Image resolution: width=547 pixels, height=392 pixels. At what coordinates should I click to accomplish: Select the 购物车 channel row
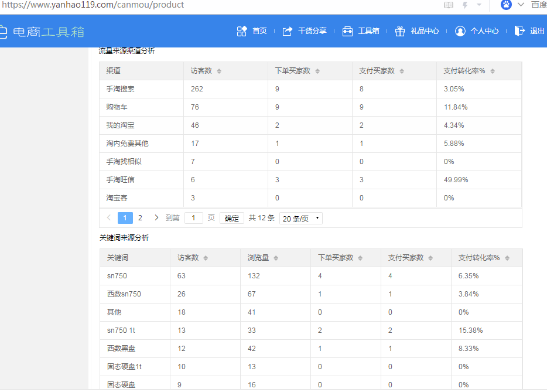[310, 107]
